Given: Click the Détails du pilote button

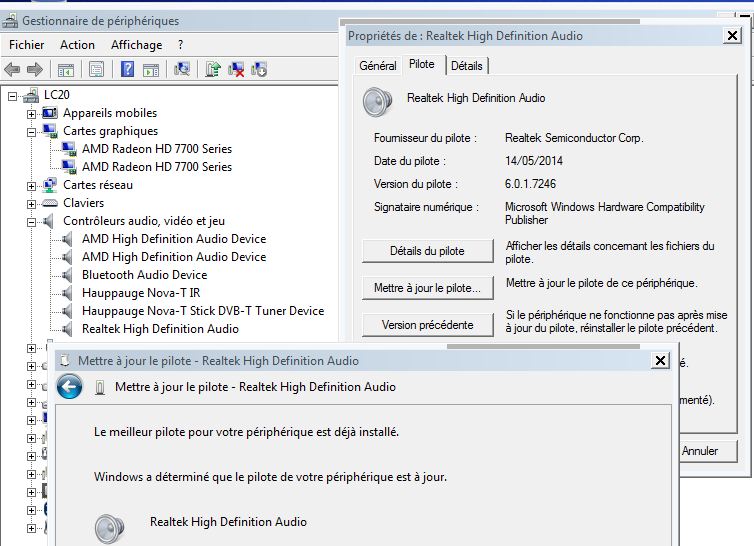Looking at the screenshot, I should (426, 251).
